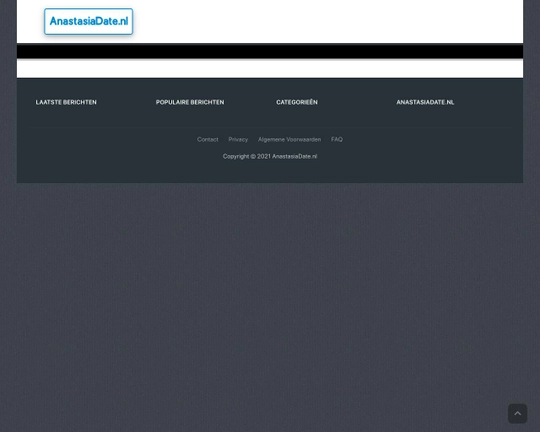Click the white content strip below black bar
This screenshot has height=432, width=540.
click(x=270, y=68)
